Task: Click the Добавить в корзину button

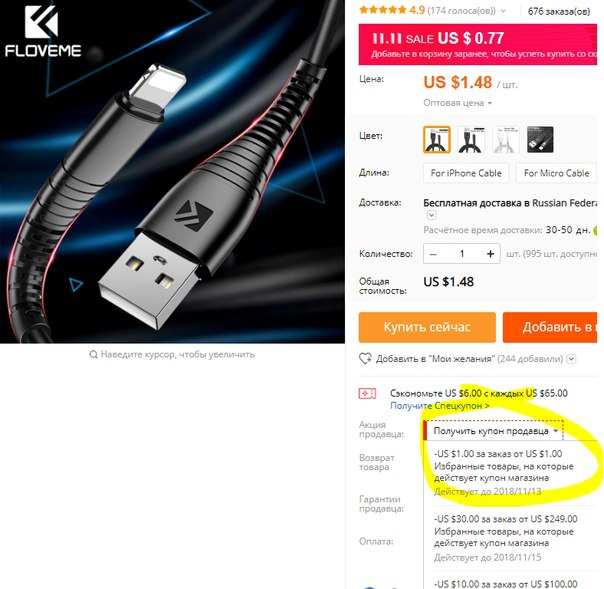Action: [x=550, y=327]
